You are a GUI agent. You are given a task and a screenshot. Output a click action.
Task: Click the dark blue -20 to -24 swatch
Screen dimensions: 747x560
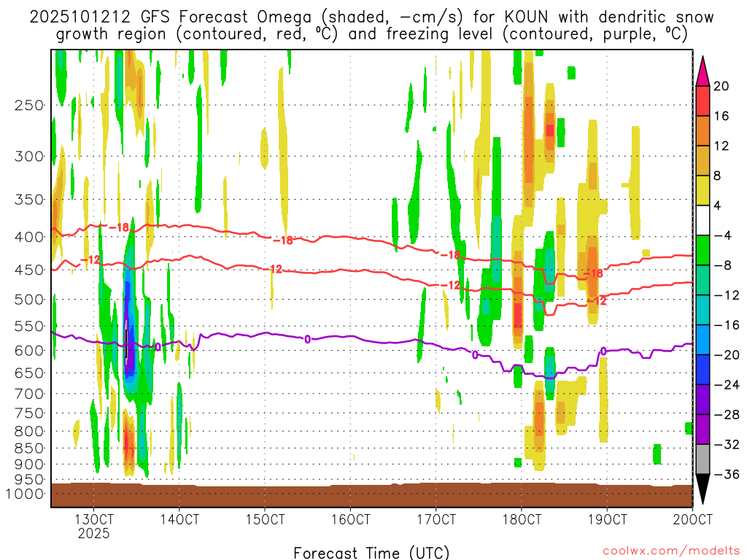pyautogui.click(x=703, y=370)
